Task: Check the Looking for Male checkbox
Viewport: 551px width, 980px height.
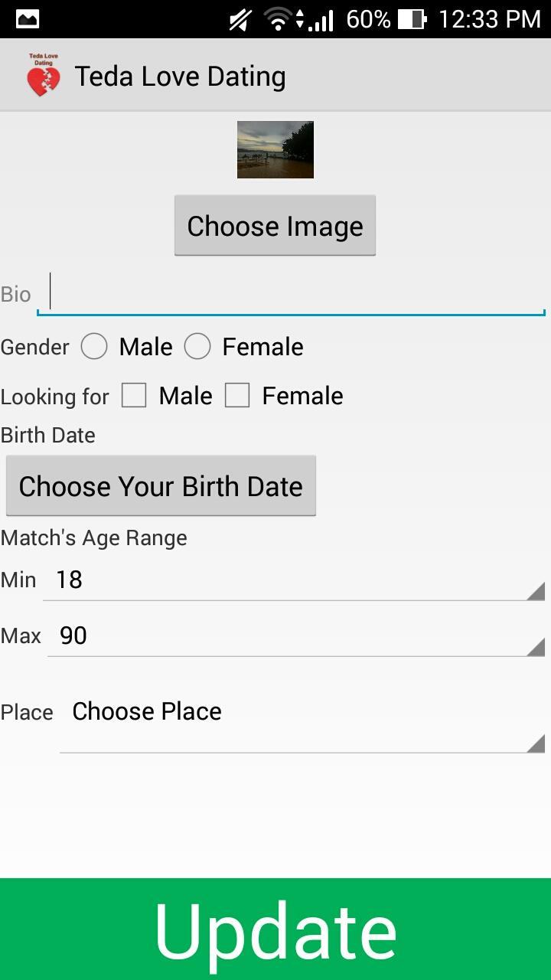Action: point(134,395)
